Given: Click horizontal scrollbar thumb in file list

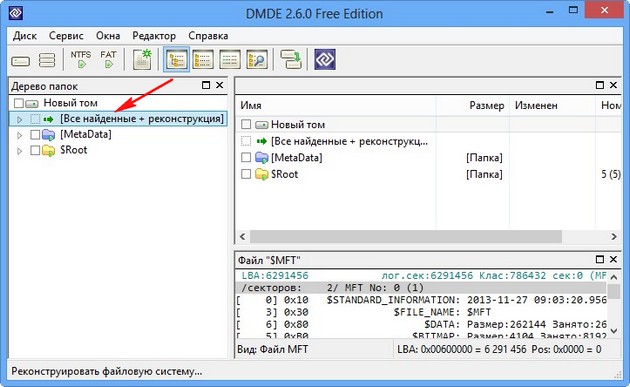Looking at the screenshot, I should click(x=406, y=237).
